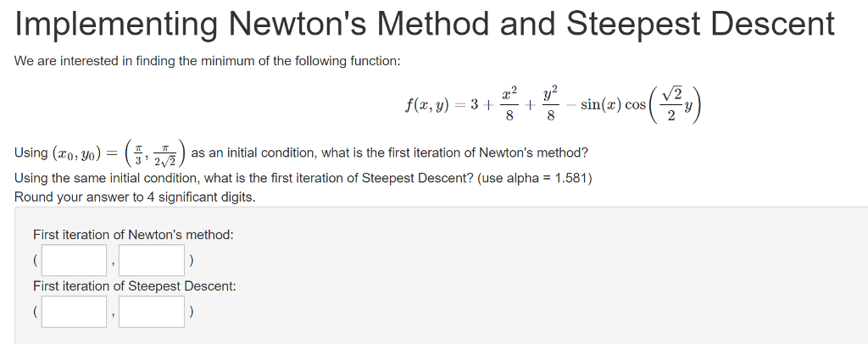
Task: Click the 'Implementing Newton's Method and Steepest Descent' heading
Action: click(425, 25)
